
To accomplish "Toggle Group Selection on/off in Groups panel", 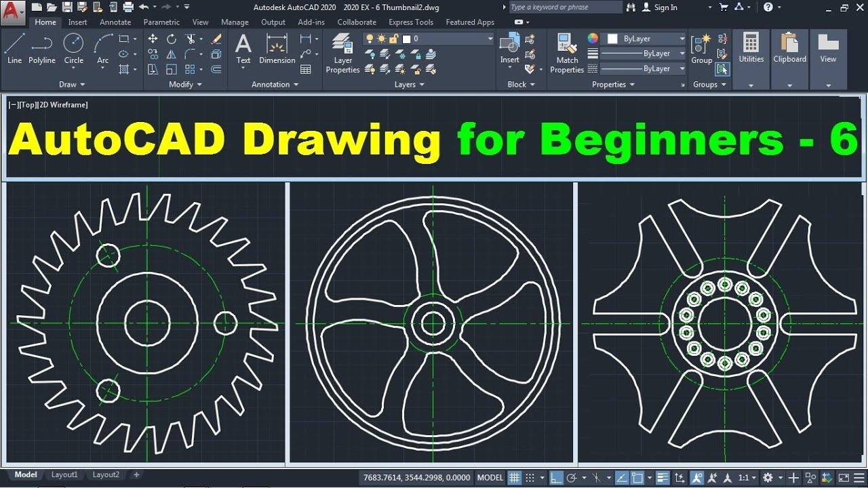I will tap(722, 69).
